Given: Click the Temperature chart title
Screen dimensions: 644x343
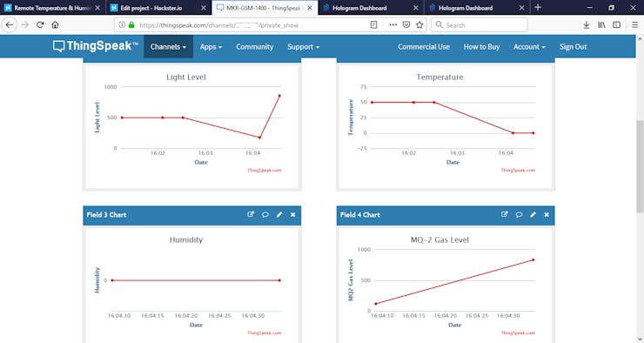Looking at the screenshot, I should (439, 77).
